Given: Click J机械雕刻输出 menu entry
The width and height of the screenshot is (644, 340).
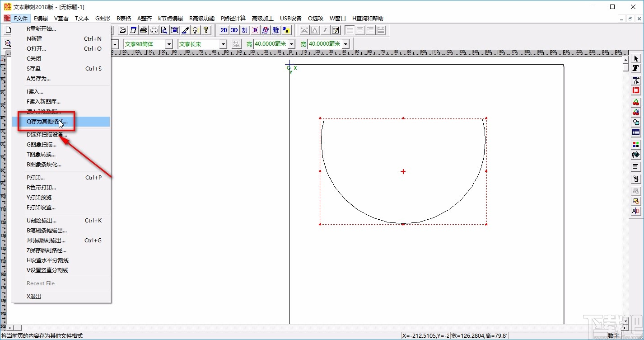Looking at the screenshot, I should pos(46,241).
